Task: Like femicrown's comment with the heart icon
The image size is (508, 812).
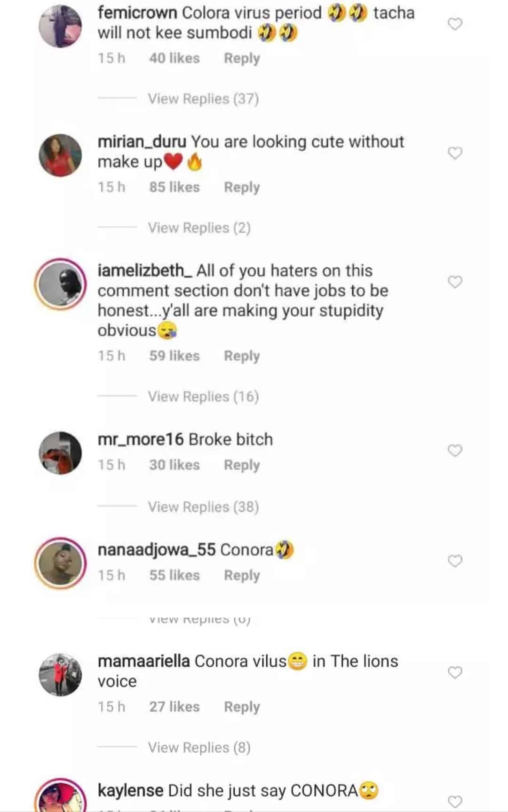Action: 455,24
